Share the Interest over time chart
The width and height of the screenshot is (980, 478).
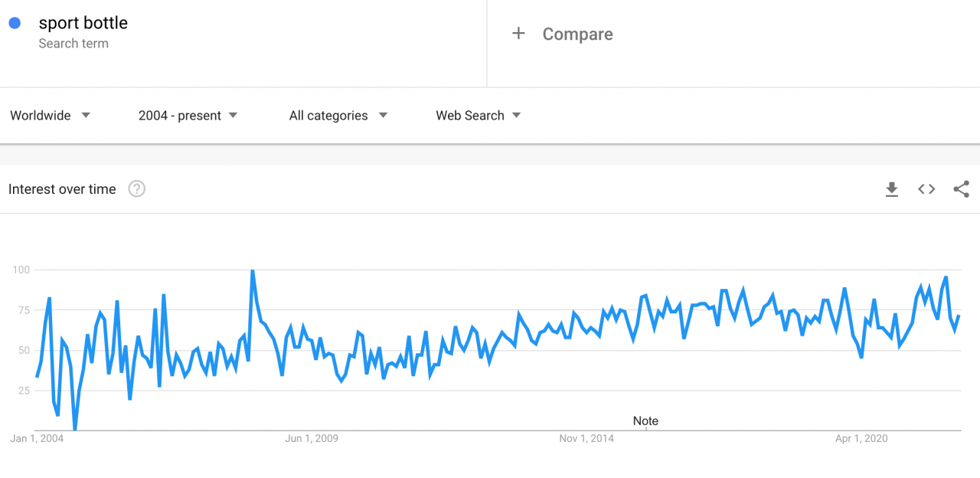coord(962,189)
